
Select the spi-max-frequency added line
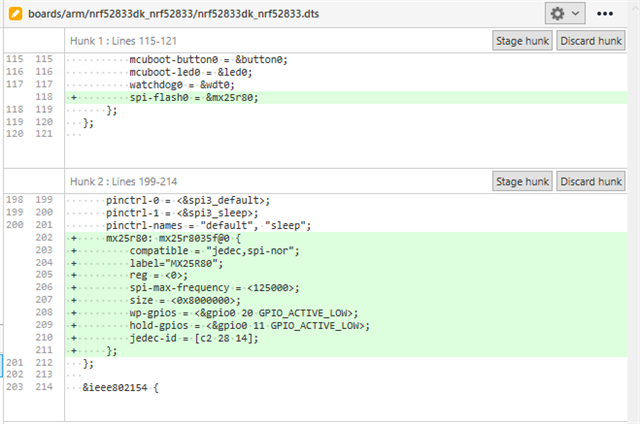click(x=346, y=288)
